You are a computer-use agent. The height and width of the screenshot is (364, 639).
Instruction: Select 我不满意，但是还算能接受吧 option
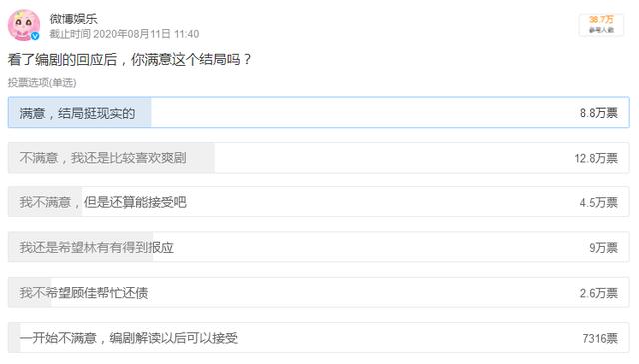[x=319, y=202]
